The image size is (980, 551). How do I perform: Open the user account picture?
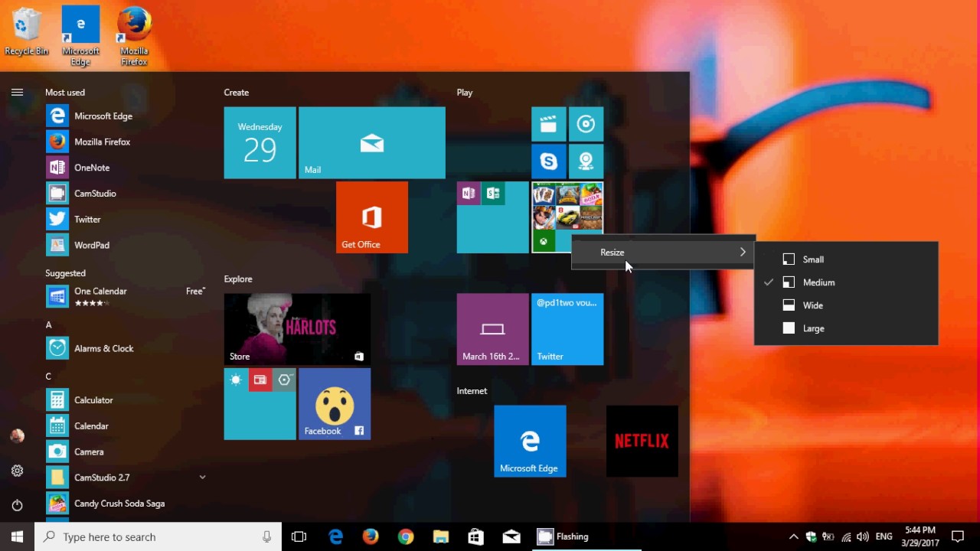pyautogui.click(x=17, y=436)
